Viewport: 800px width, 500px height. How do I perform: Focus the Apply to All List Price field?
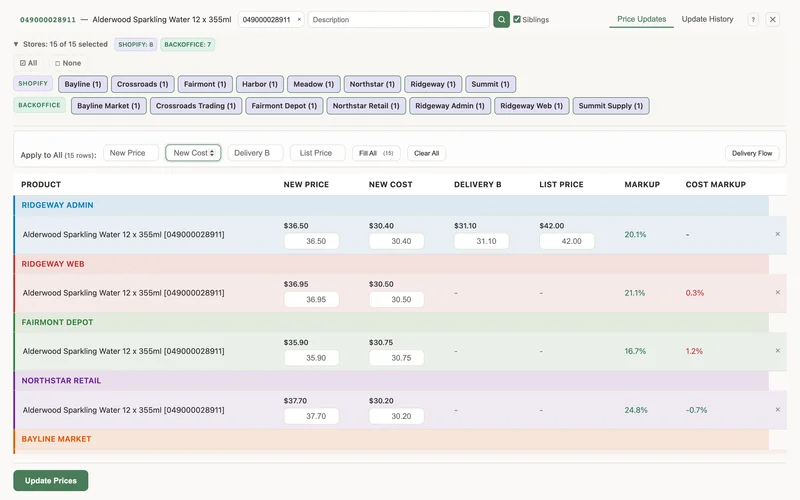click(317, 153)
